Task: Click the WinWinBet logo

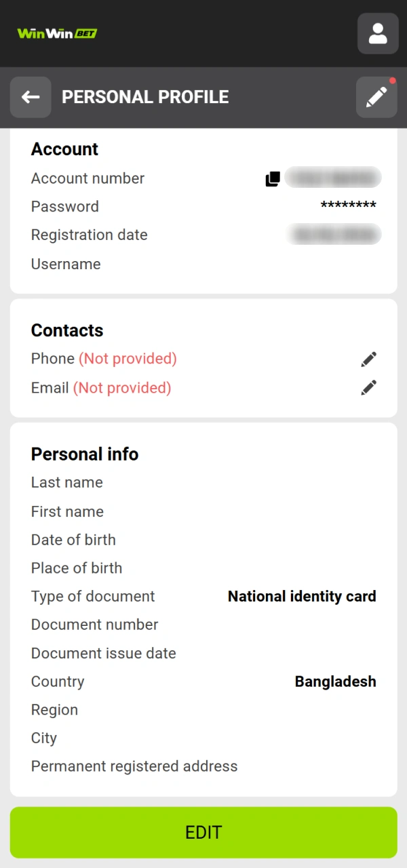Action: pyautogui.click(x=57, y=33)
